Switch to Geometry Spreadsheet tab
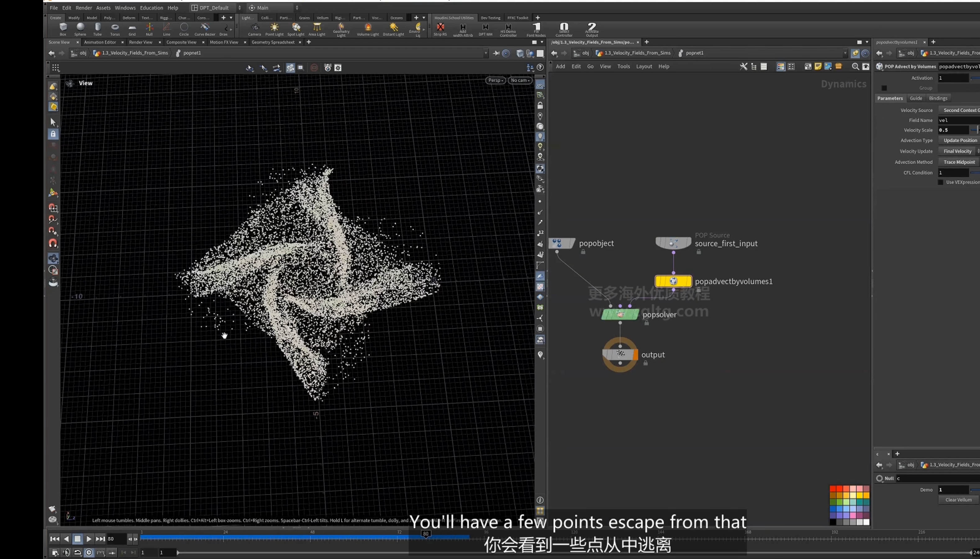 [x=273, y=42]
